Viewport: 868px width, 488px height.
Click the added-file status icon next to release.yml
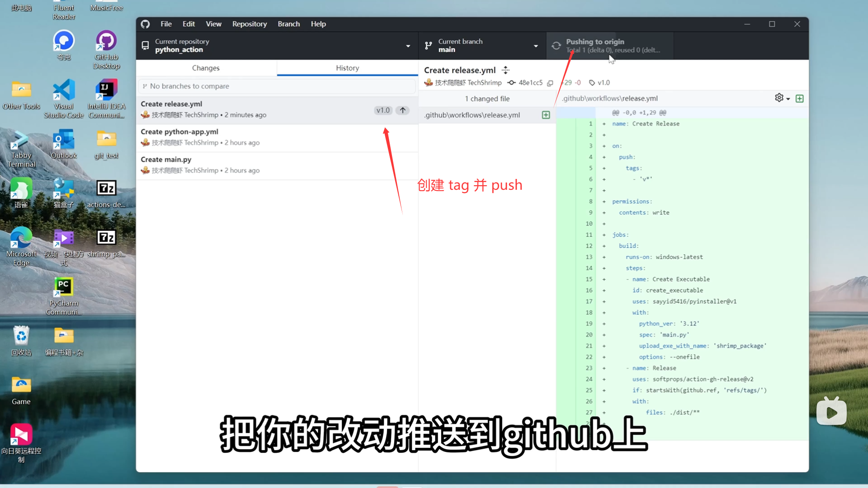click(546, 115)
